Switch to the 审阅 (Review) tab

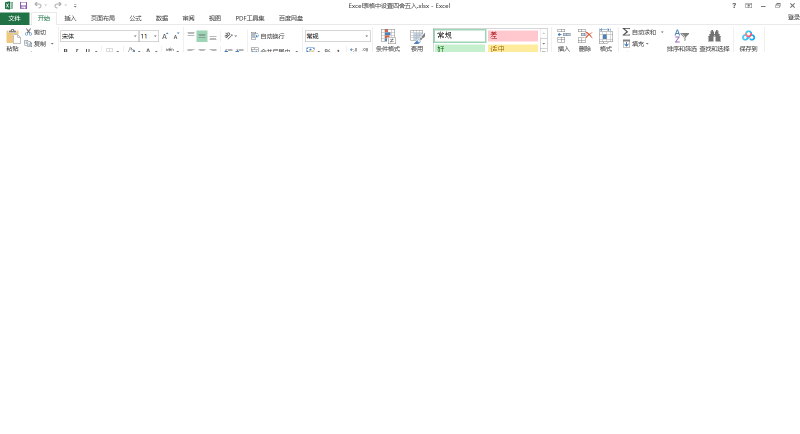pyautogui.click(x=189, y=18)
